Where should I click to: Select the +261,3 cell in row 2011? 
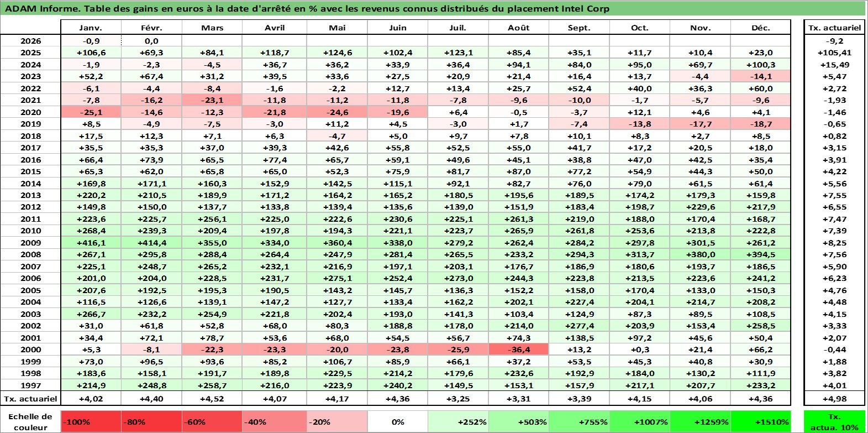(518, 219)
